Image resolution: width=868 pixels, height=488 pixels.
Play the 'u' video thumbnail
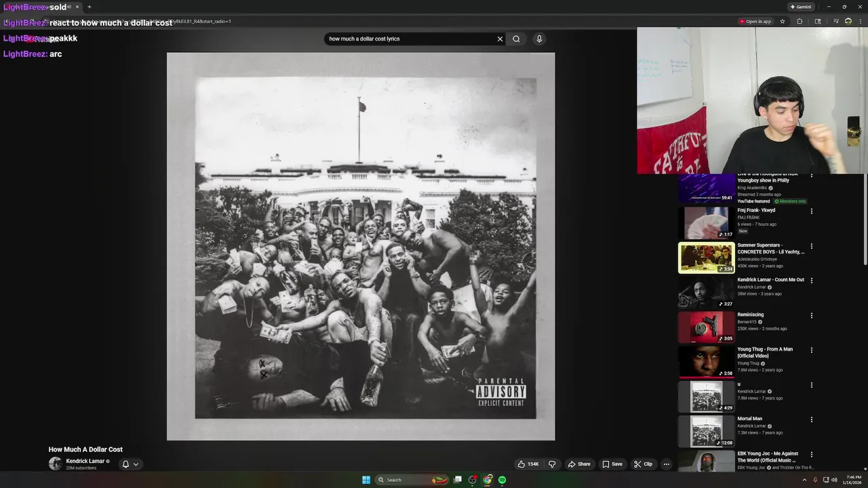click(x=707, y=396)
